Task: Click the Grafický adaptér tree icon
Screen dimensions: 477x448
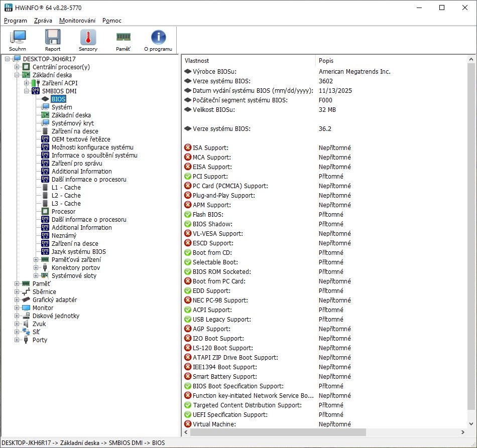Action: [x=26, y=300]
